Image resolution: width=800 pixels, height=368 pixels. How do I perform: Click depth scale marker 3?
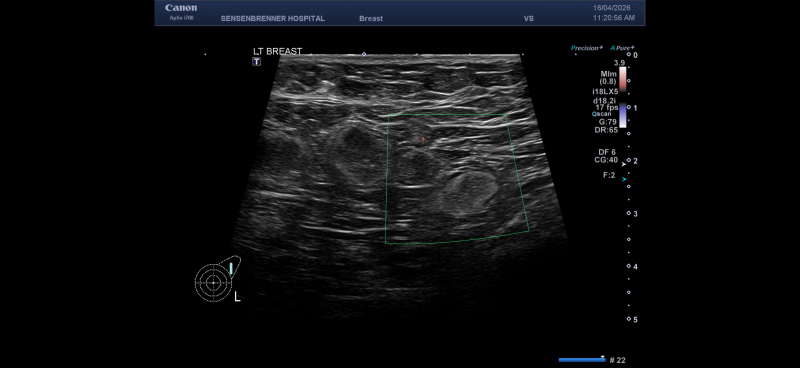click(x=635, y=214)
